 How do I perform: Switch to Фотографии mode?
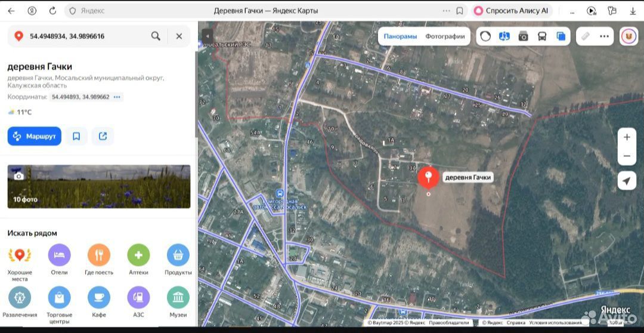445,36
